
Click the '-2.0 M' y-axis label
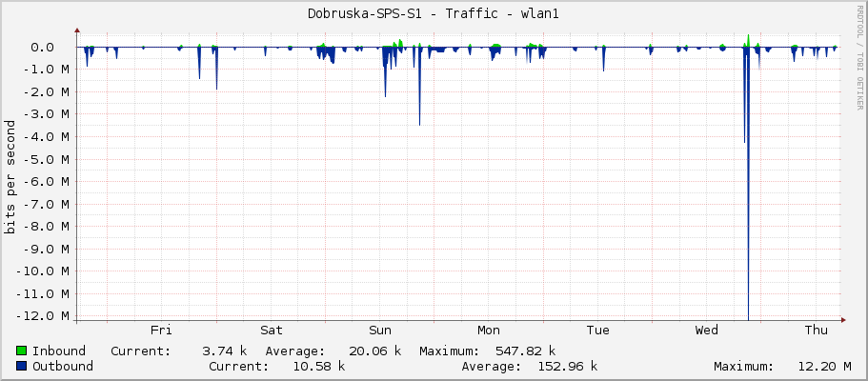pos(47,92)
